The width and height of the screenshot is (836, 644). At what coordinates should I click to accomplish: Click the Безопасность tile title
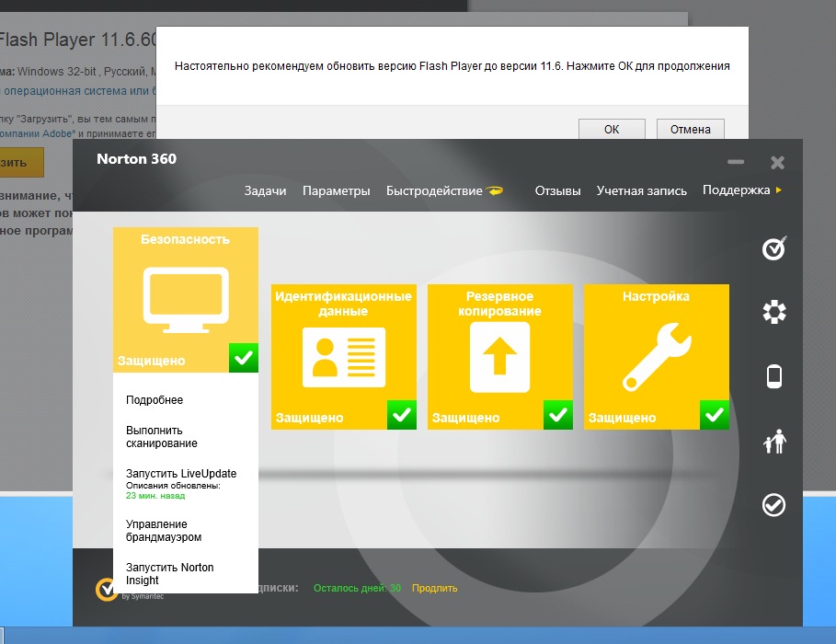pyautogui.click(x=186, y=239)
